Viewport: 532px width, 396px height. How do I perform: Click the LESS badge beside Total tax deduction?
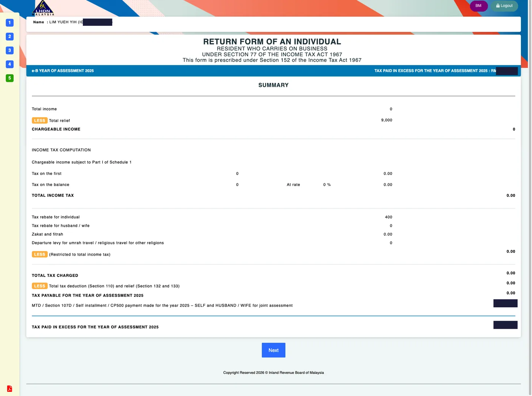coord(40,286)
